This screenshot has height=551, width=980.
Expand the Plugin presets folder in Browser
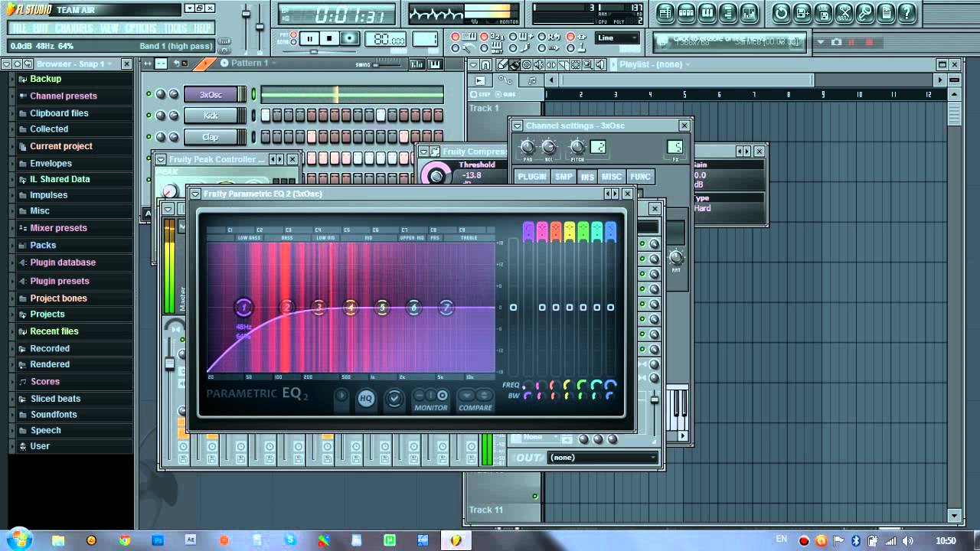[59, 281]
